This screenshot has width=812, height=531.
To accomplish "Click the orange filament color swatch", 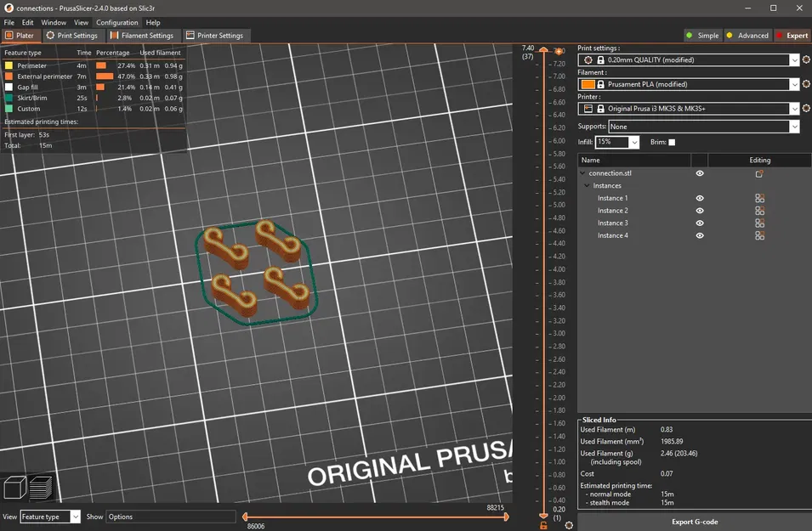I will coord(588,84).
